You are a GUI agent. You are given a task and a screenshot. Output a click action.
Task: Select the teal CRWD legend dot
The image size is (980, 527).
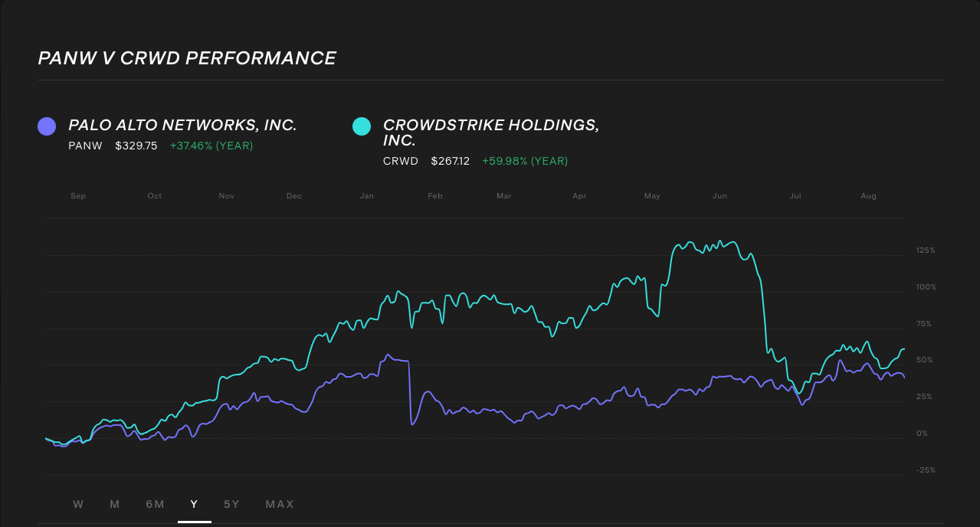361,126
